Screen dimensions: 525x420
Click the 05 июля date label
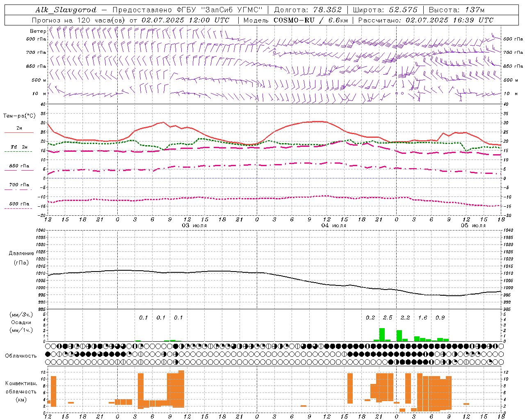tap(473, 226)
